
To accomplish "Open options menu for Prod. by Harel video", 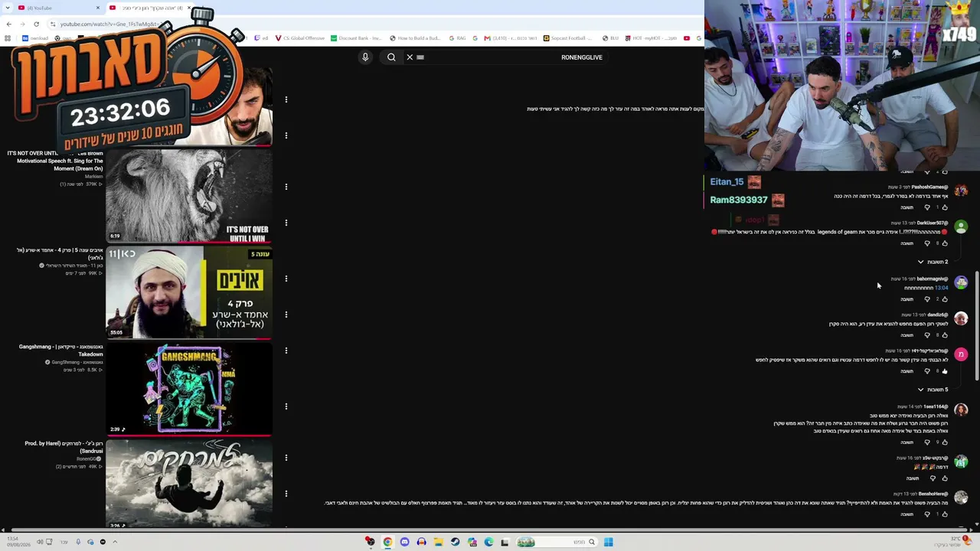I will click(286, 458).
